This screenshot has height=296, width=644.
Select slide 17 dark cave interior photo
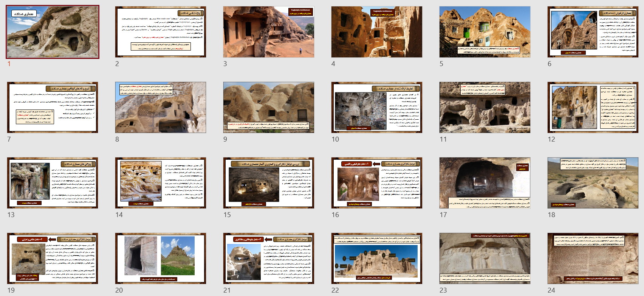pyautogui.click(x=485, y=183)
